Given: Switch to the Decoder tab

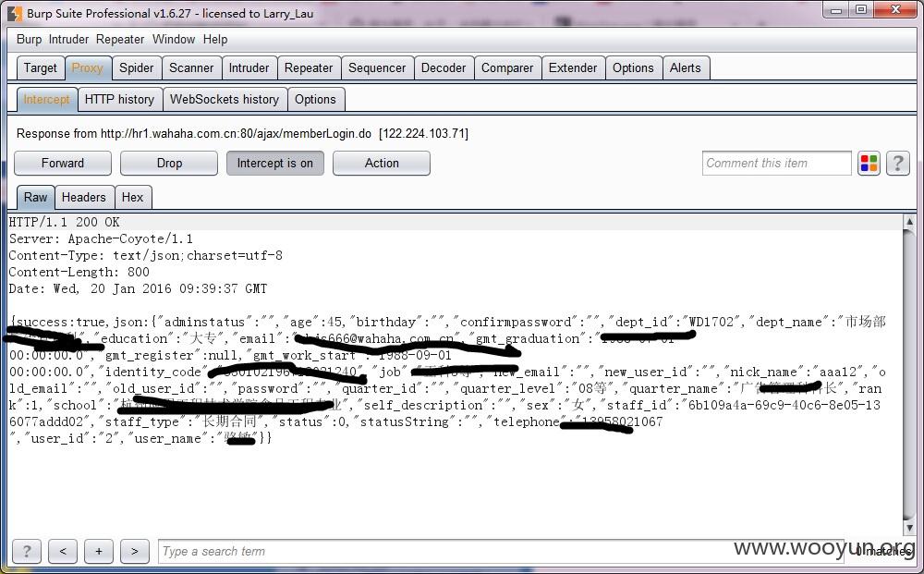Looking at the screenshot, I should coord(444,67).
